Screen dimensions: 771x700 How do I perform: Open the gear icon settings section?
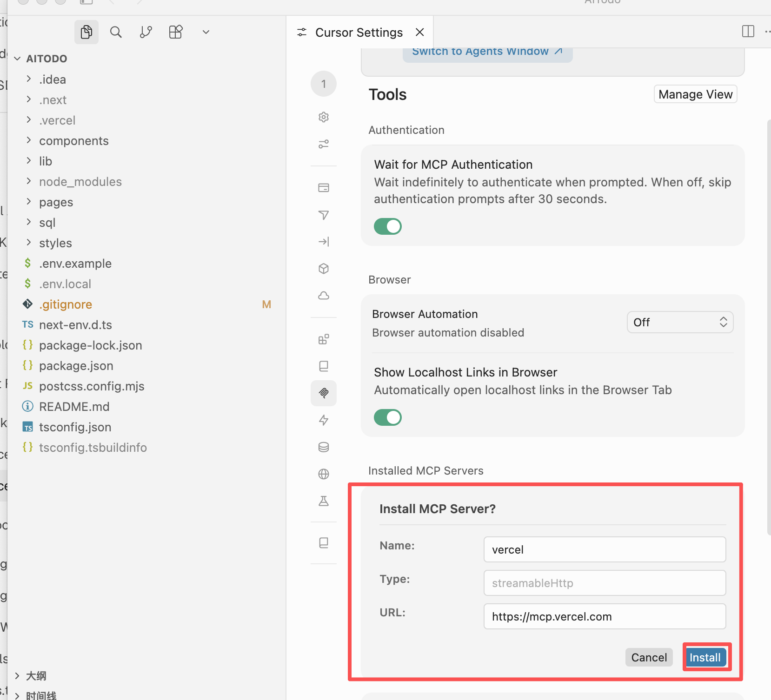(324, 117)
